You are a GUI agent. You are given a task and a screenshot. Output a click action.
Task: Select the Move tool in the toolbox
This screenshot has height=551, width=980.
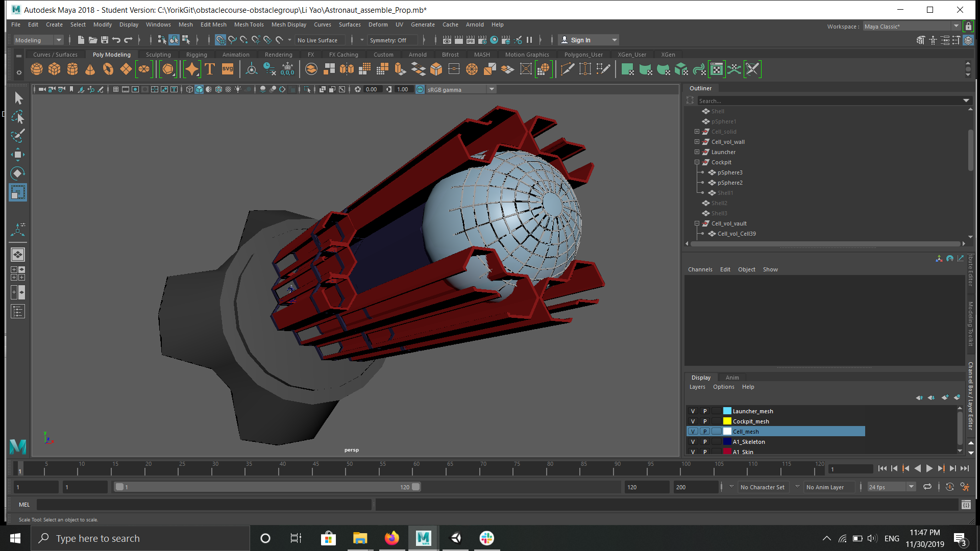click(17, 154)
